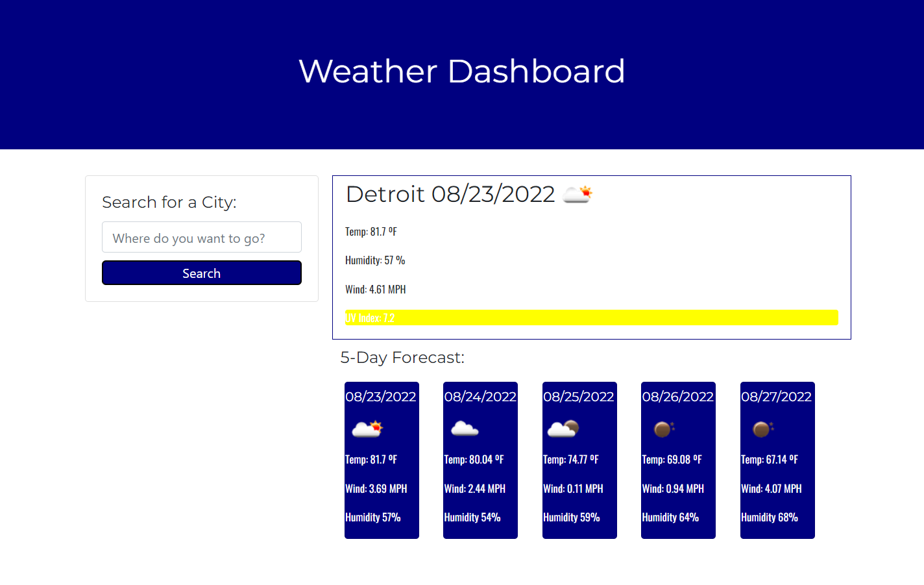Click inside the city search input field

(x=201, y=237)
